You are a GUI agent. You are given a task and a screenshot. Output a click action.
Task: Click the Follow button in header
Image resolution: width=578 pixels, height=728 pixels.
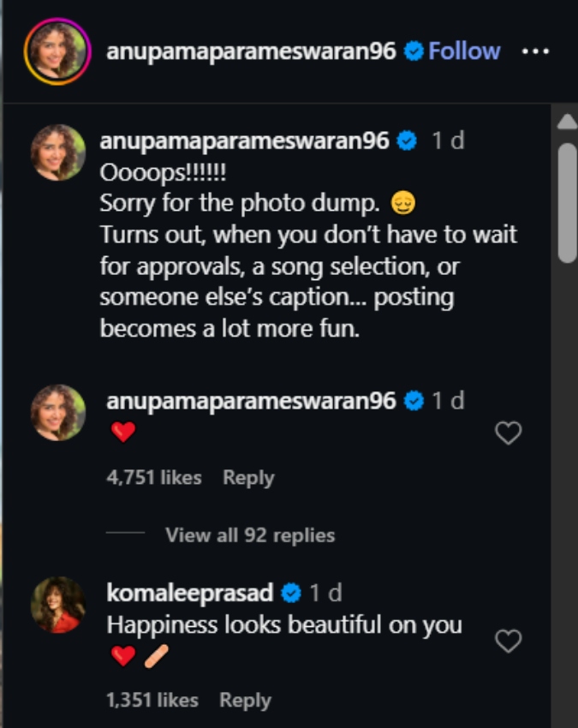(x=464, y=51)
